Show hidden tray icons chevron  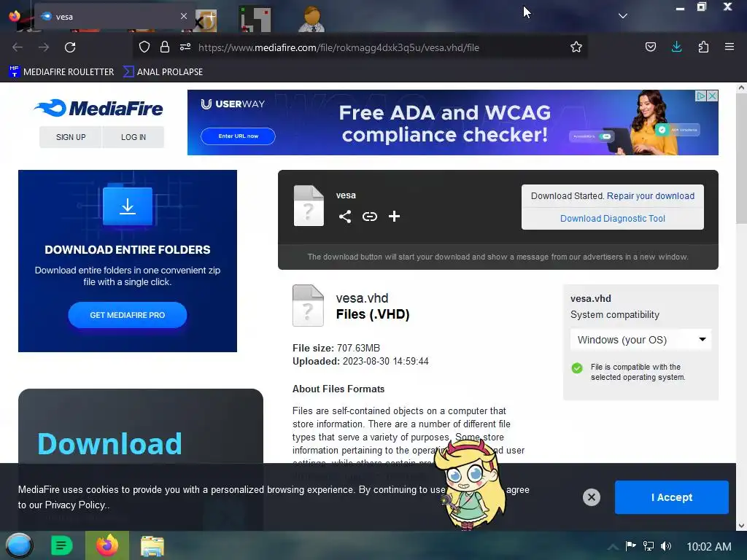[613, 547]
